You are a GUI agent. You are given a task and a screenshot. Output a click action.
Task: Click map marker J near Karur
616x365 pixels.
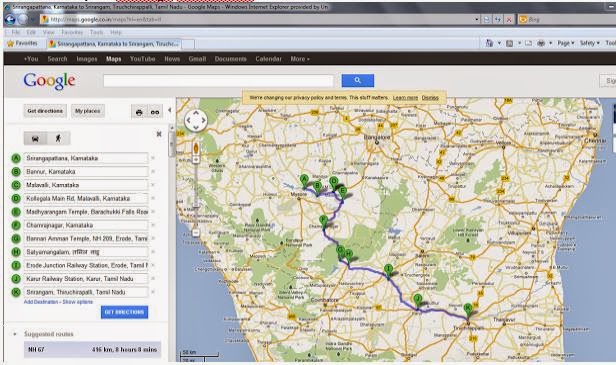tap(418, 299)
